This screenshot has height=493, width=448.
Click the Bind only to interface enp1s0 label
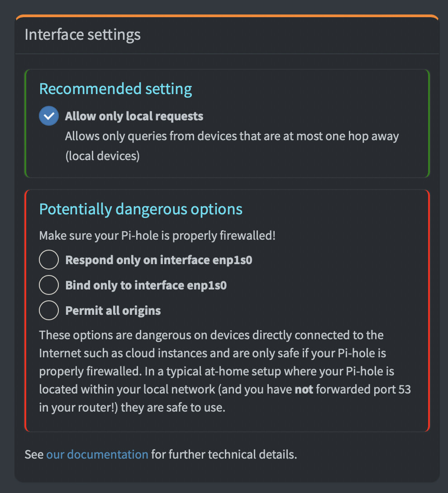pos(146,285)
